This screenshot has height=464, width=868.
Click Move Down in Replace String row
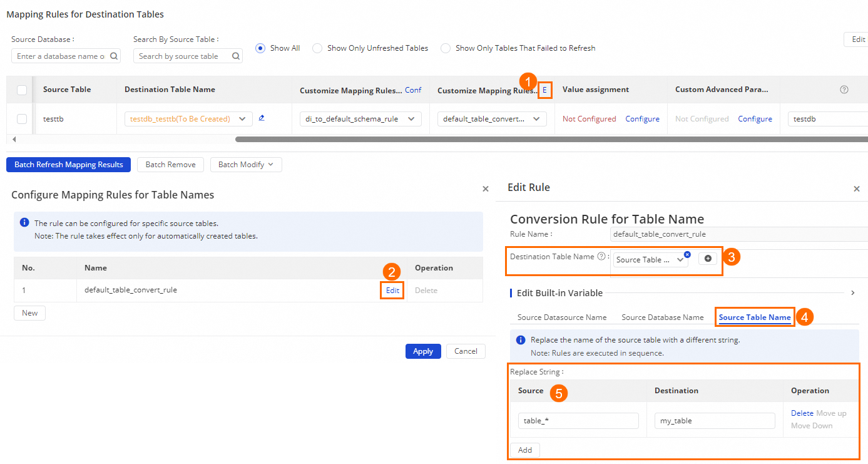(812, 426)
